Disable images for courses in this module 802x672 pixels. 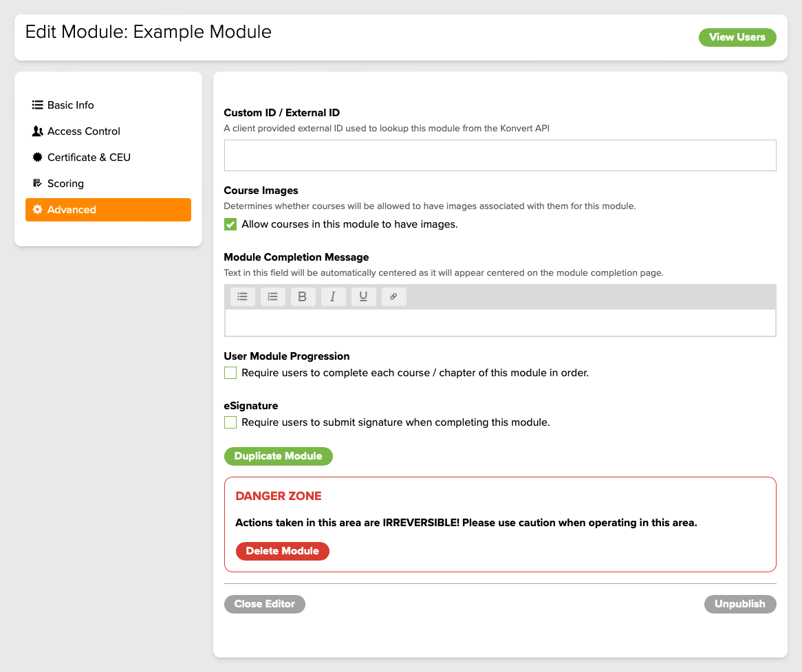230,224
